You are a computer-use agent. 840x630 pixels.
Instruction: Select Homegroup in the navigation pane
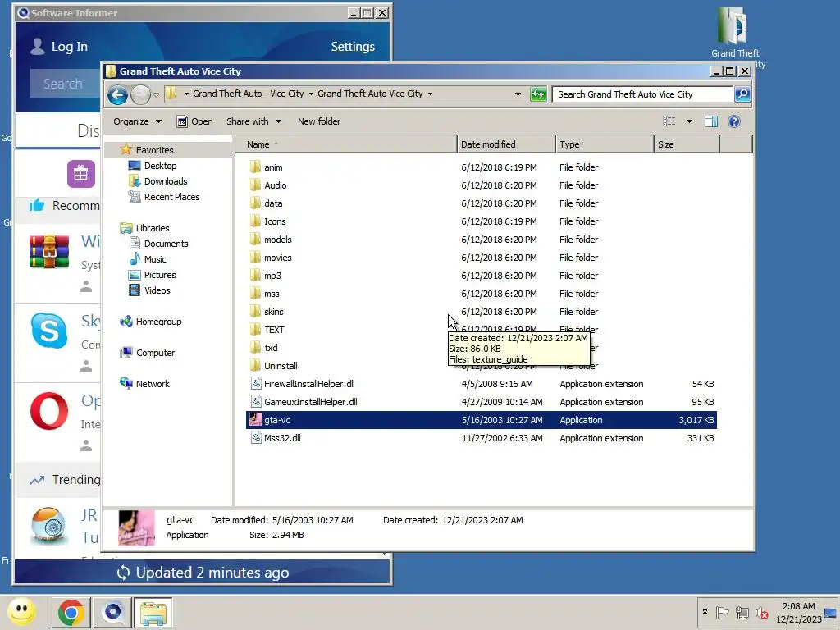coord(158,322)
